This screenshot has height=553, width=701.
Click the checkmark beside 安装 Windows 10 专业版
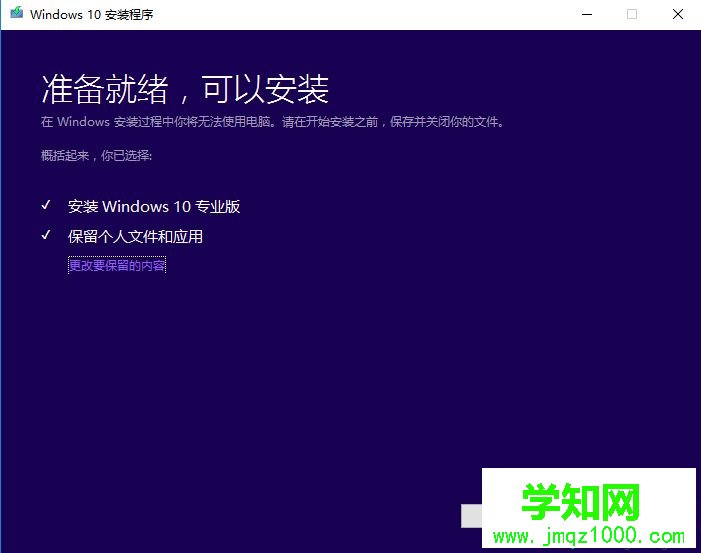46,205
